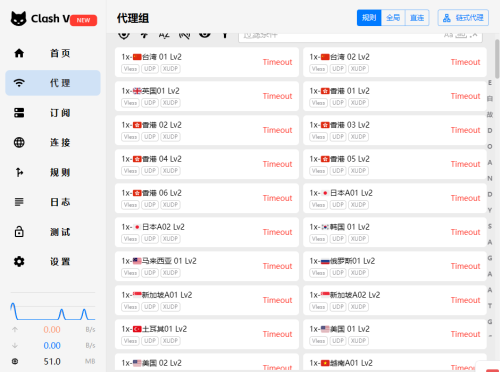The width and height of the screenshot is (500, 372).
Task: Toggle the eye display-mode icon in toolbar
Action: pos(205,35)
